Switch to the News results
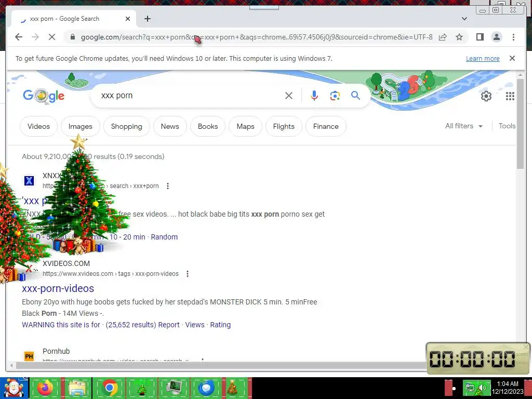Image resolution: width=532 pixels, height=399 pixels. tap(170, 126)
